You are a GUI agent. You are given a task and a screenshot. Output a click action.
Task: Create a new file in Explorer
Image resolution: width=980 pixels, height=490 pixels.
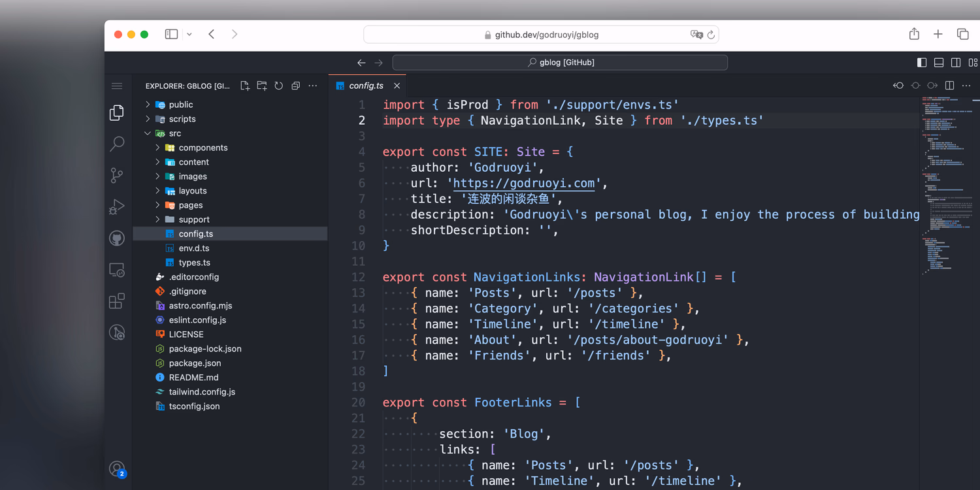pos(245,86)
